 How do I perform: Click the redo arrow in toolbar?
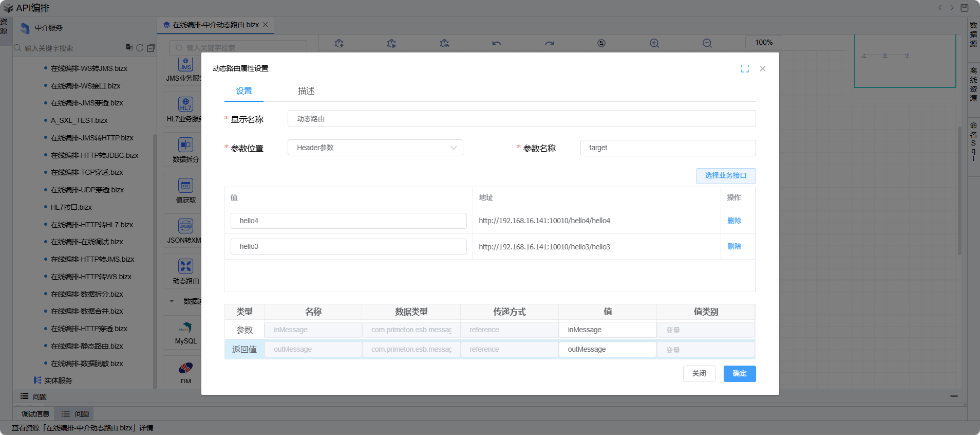click(x=550, y=44)
